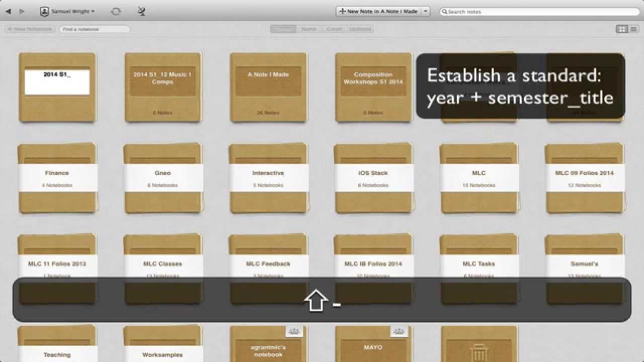Go back with the left arrow
The image size is (644, 362).
click(x=8, y=11)
